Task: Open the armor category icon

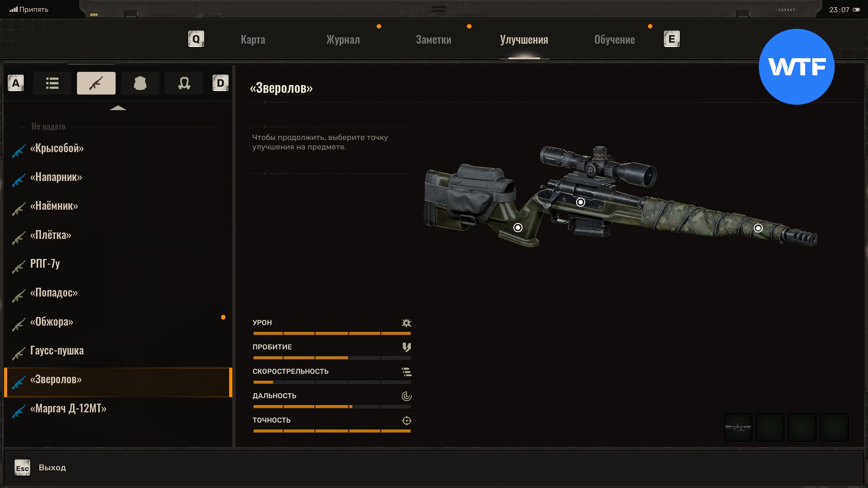Action: pos(140,83)
